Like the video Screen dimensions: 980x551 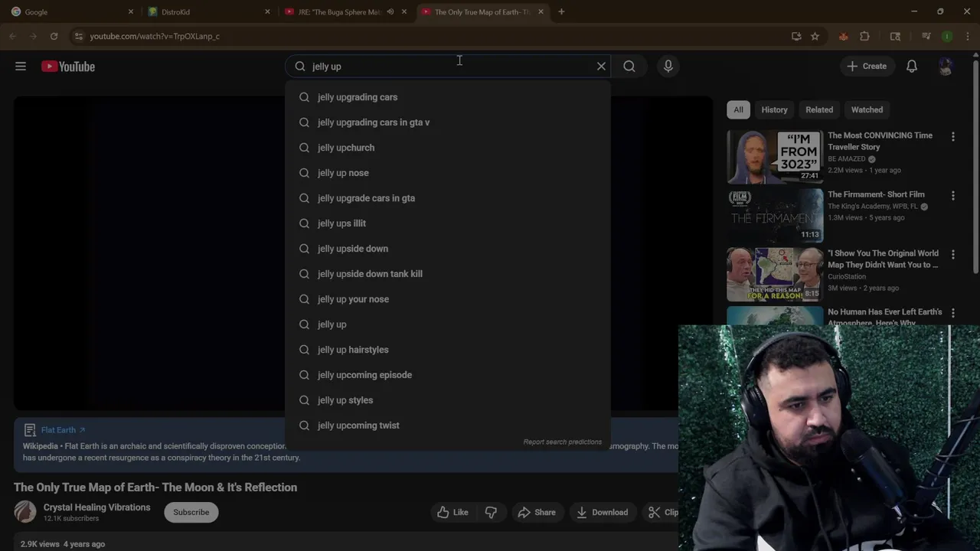[x=452, y=512]
